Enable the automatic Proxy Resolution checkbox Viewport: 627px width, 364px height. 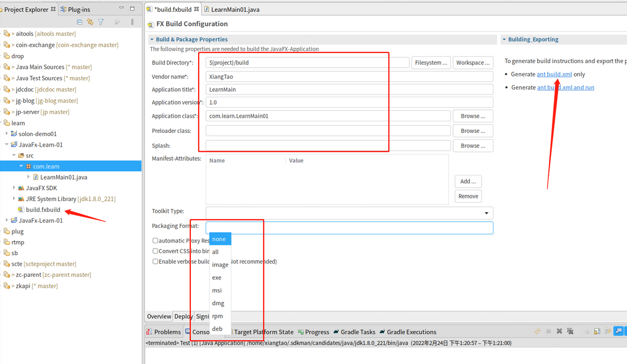click(x=155, y=241)
